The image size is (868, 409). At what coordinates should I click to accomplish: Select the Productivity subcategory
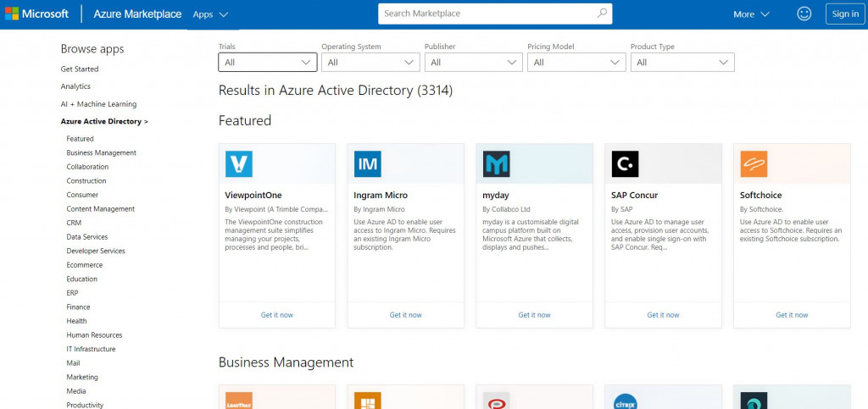click(85, 405)
